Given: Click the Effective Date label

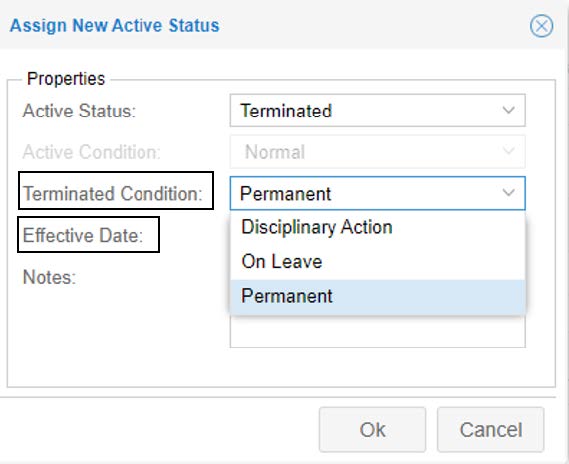Looking at the screenshot, I should pos(83,235).
